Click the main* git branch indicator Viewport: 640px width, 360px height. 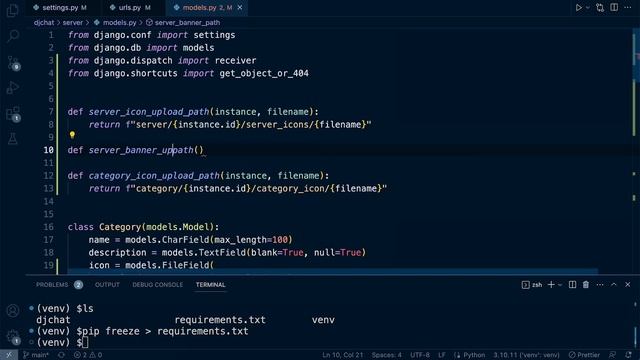point(36,355)
